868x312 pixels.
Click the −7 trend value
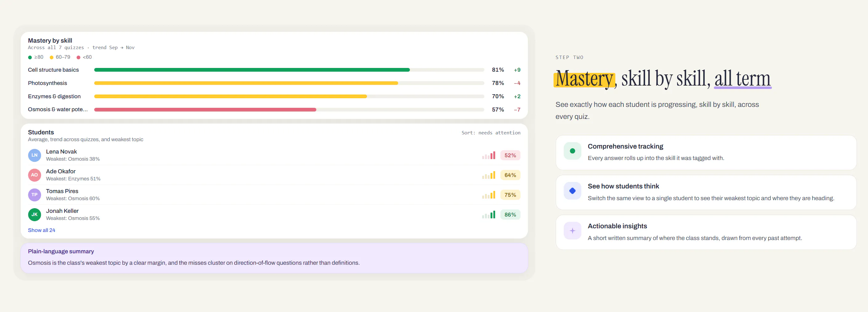point(517,109)
